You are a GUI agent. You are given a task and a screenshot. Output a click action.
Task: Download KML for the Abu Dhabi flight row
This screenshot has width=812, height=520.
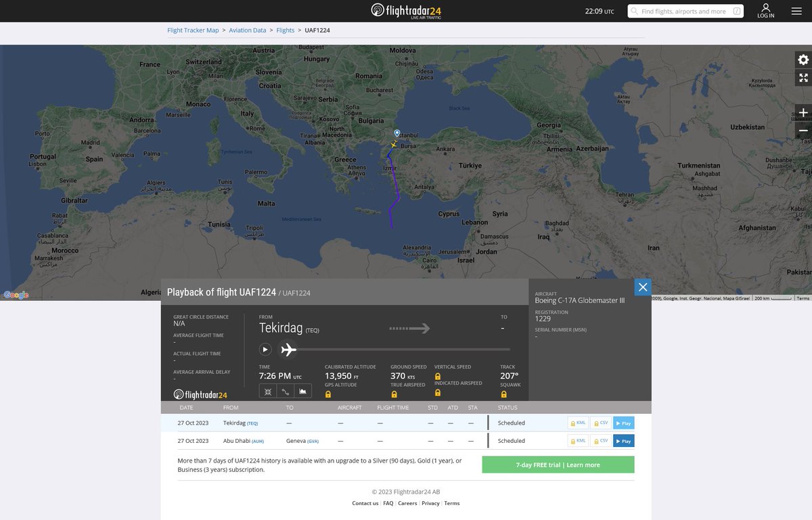tap(578, 441)
